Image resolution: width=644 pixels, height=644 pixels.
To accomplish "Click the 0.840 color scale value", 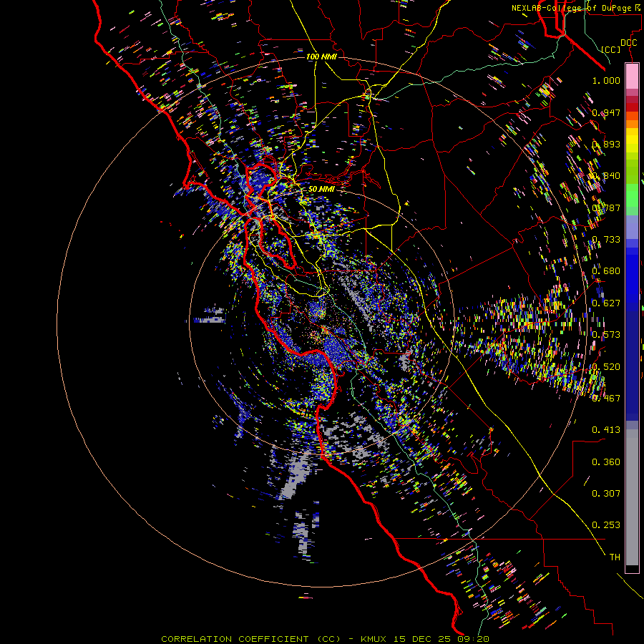I will pyautogui.click(x=606, y=176).
